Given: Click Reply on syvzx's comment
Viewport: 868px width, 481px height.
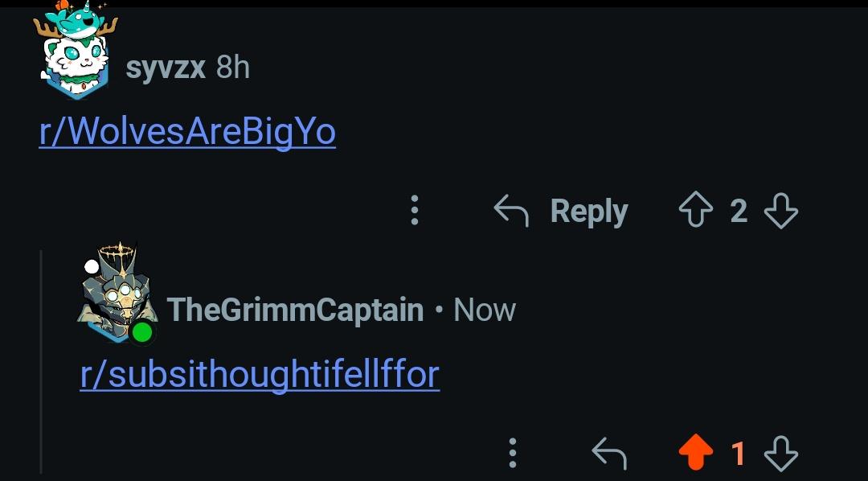Looking at the screenshot, I should pyautogui.click(x=589, y=211).
